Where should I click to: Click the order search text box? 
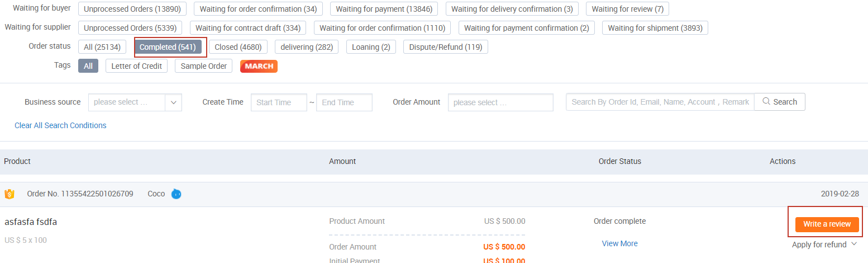pos(660,102)
